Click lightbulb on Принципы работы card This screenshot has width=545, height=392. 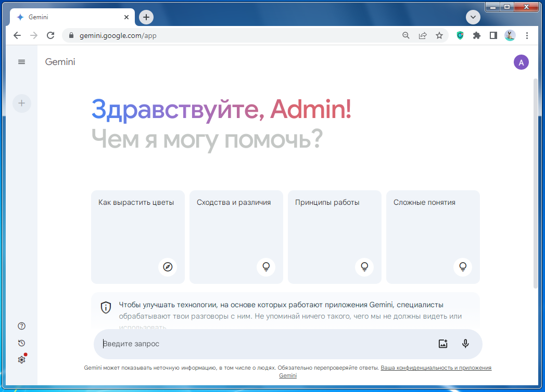[364, 267]
